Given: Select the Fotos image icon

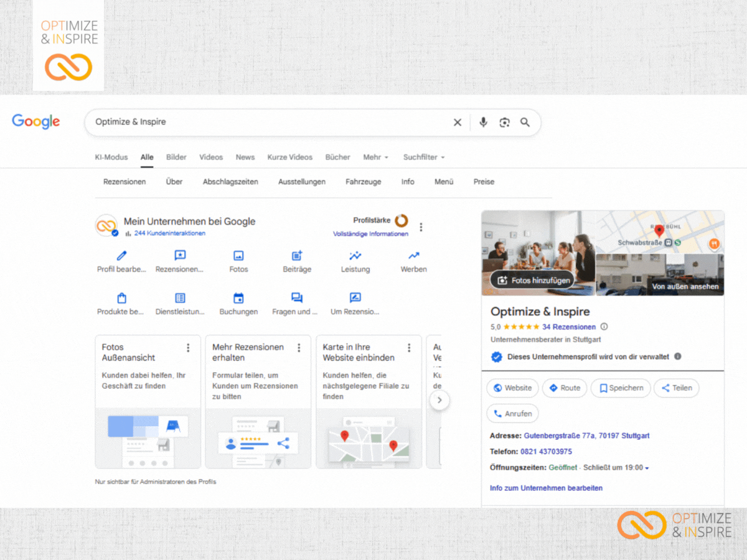Looking at the screenshot, I should (x=238, y=256).
